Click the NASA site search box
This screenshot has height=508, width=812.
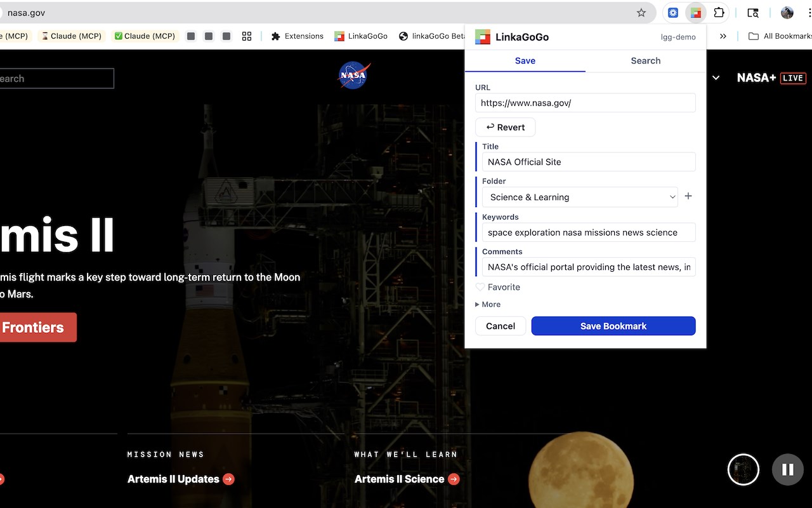[x=56, y=79]
